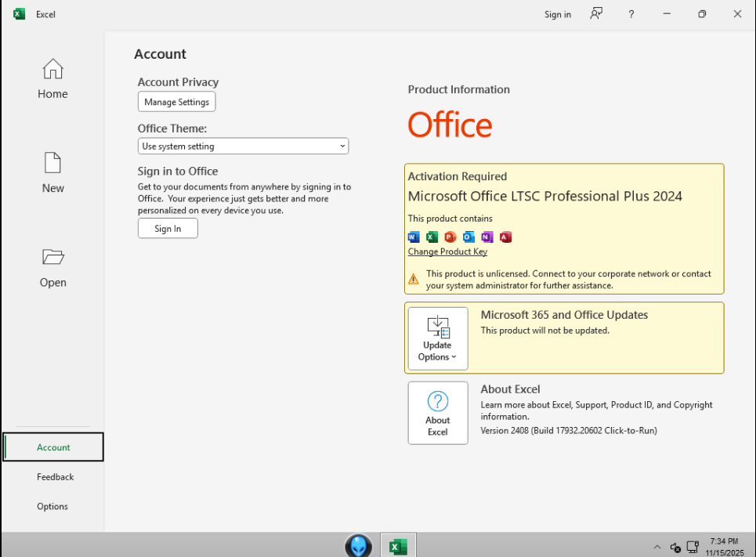Image resolution: width=756 pixels, height=557 pixels.
Task: Click the feedback person icon in title bar
Action: click(x=597, y=14)
